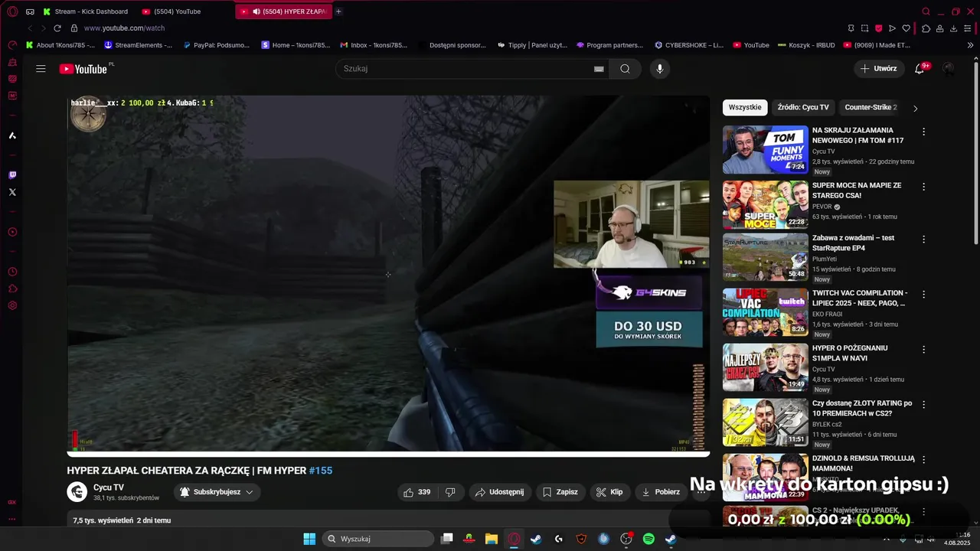Search open tabs with magnifier
980x551 pixels.
tap(926, 11)
